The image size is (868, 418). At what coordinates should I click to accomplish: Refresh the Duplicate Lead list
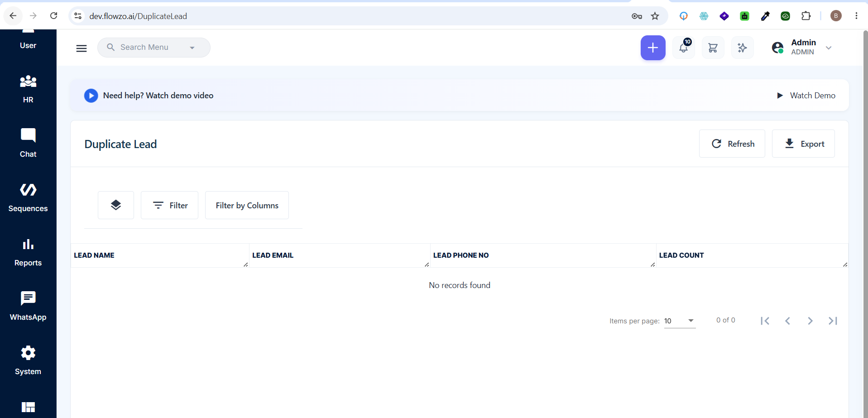tap(732, 144)
